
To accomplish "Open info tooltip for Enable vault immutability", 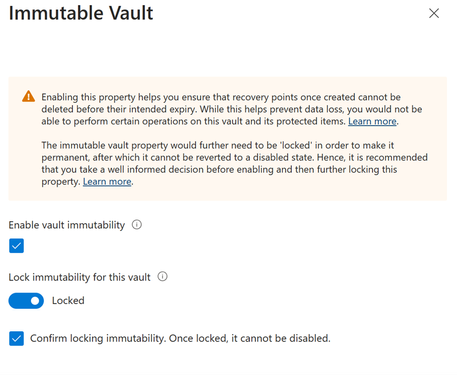I will pos(137,225).
